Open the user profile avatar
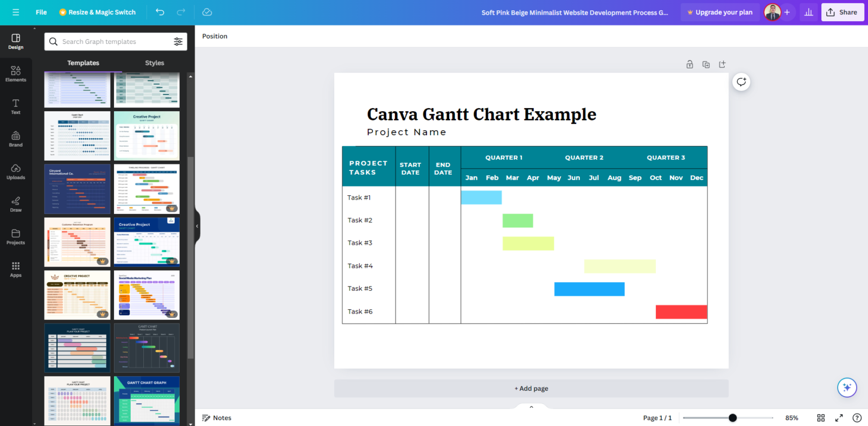Image resolution: width=868 pixels, height=426 pixels. (772, 12)
